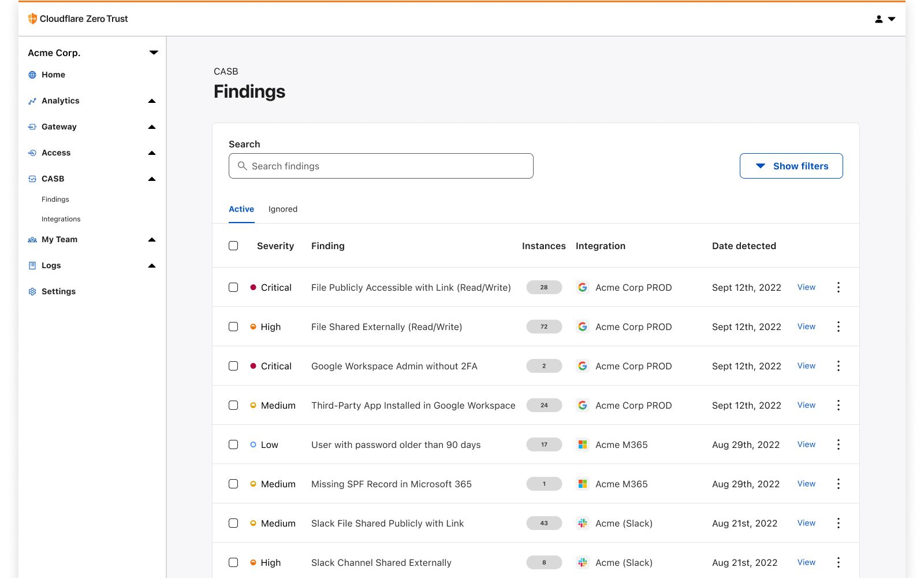Collapse the Analytics section arrow
Viewport: 924px width, 578px height.
[152, 101]
